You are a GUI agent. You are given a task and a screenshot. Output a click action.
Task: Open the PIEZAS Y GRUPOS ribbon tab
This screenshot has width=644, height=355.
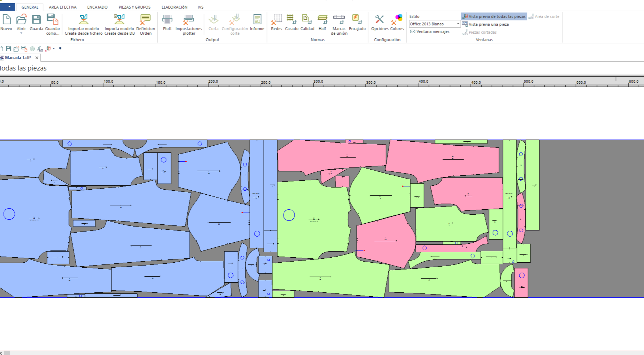point(134,7)
